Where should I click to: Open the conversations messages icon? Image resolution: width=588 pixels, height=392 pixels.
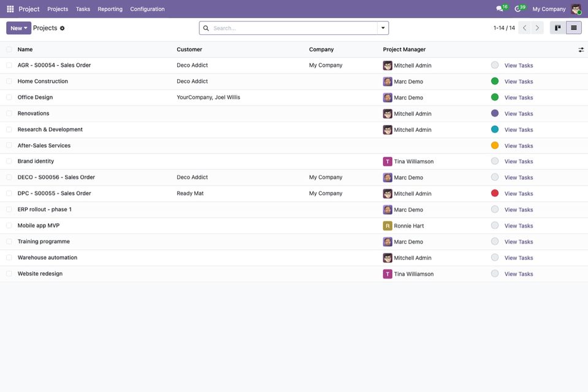(x=500, y=9)
